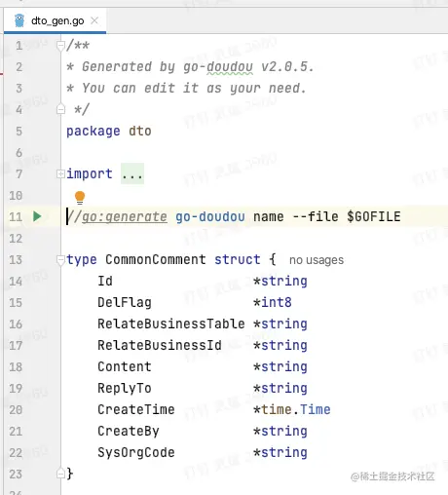The height and width of the screenshot is (495, 448).
Task: Click the 'no usages' inlay hint
Action: tap(317, 260)
